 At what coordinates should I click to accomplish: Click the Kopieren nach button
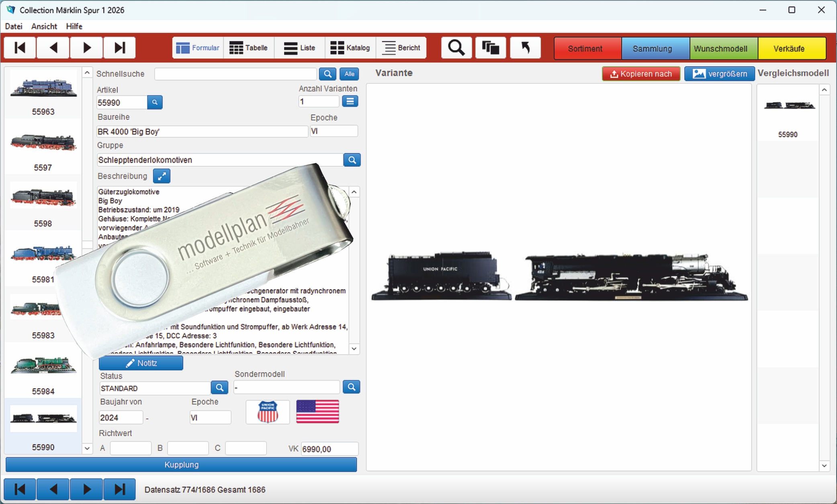click(641, 74)
